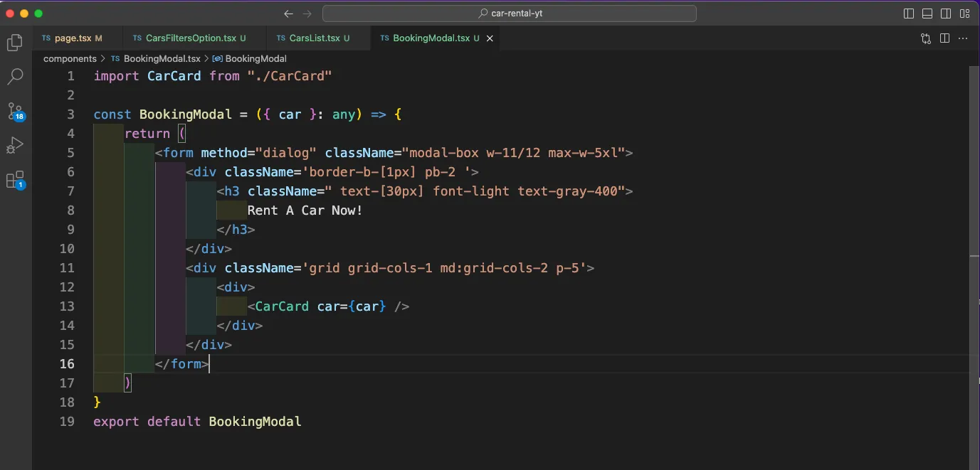Click the method="dialog" attribute
The height and width of the screenshot is (470, 980).
tap(259, 153)
